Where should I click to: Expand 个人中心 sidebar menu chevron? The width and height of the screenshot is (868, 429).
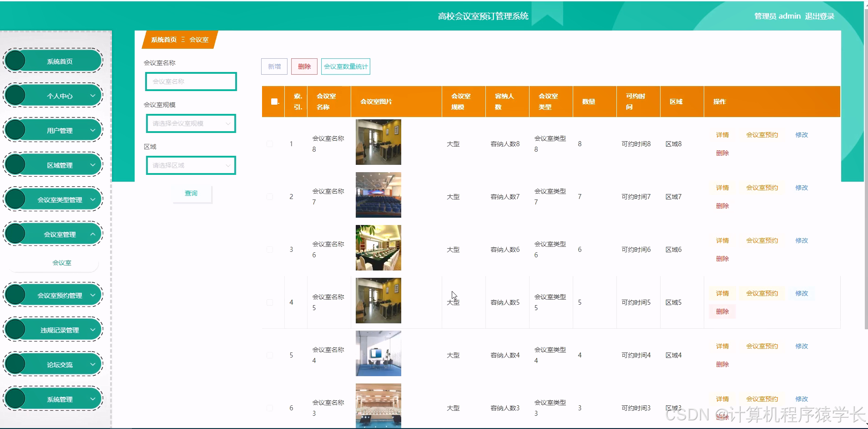[93, 96]
